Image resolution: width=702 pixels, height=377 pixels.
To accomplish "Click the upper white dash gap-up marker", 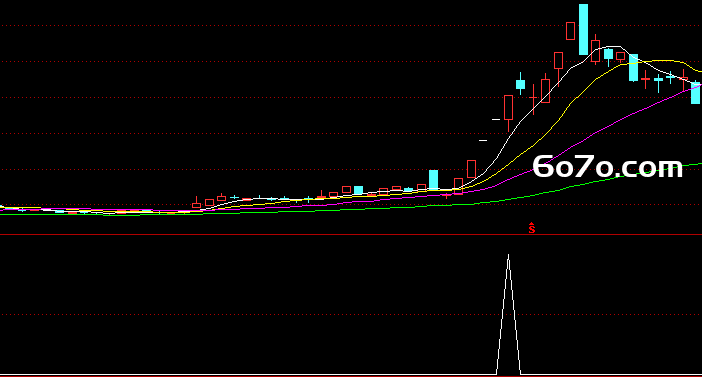I will [496, 120].
